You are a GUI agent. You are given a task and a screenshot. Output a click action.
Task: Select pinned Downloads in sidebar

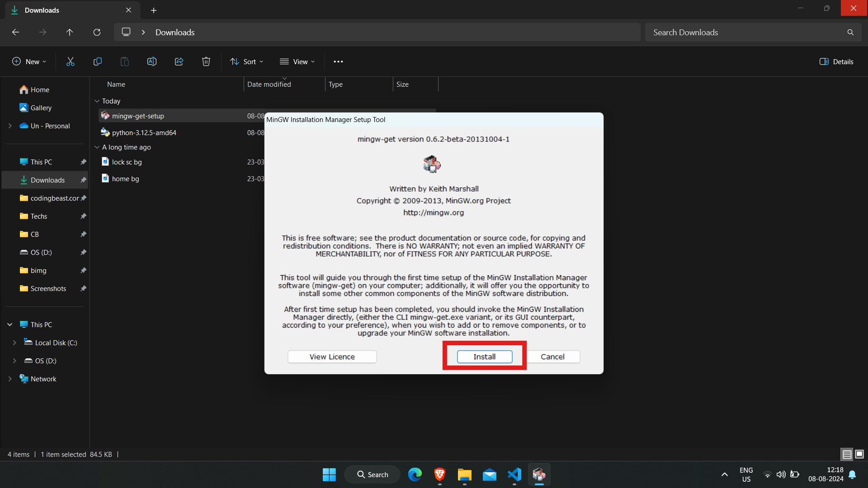(45, 180)
